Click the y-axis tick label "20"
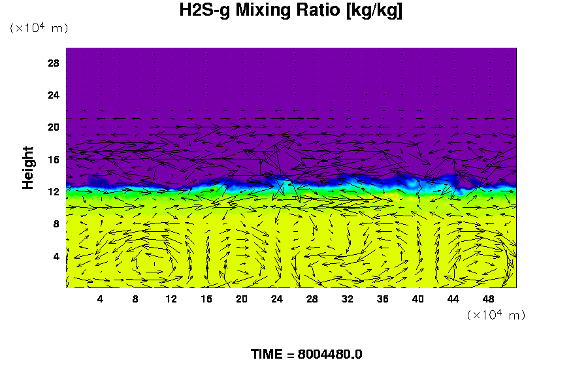 tap(54, 127)
